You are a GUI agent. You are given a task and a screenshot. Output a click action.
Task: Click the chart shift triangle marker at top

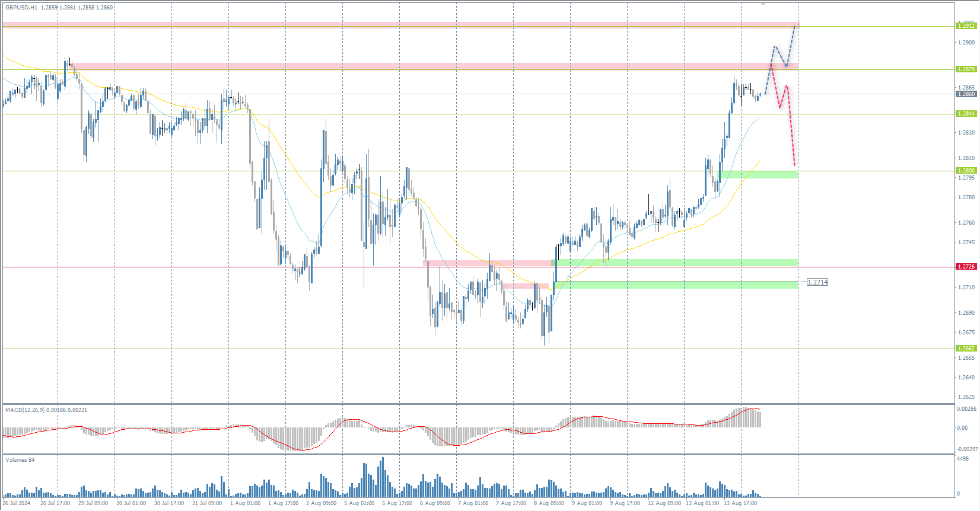[763, 4]
